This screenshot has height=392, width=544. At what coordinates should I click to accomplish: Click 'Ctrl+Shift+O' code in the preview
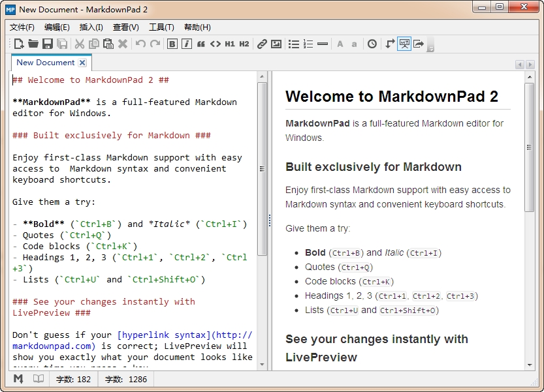pyautogui.click(x=408, y=310)
